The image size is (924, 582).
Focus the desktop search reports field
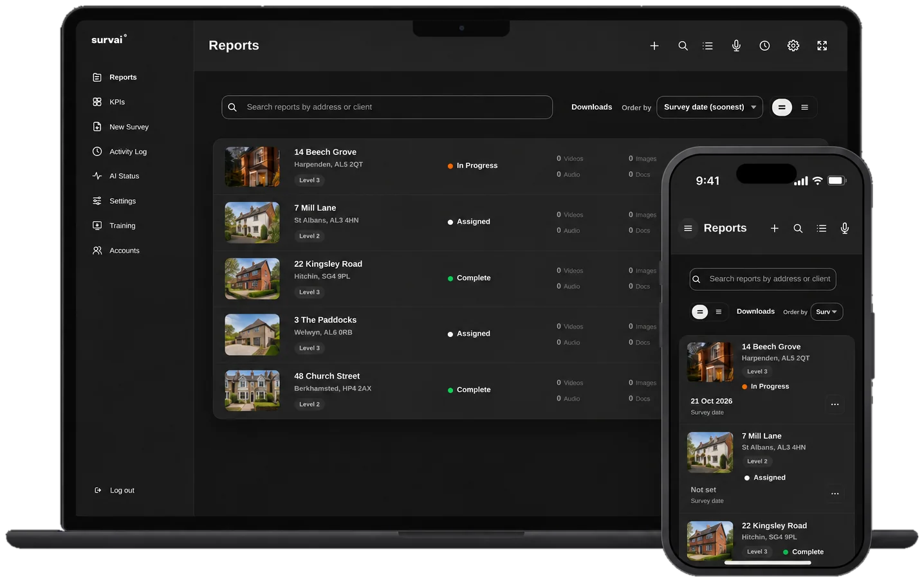pyautogui.click(x=387, y=107)
